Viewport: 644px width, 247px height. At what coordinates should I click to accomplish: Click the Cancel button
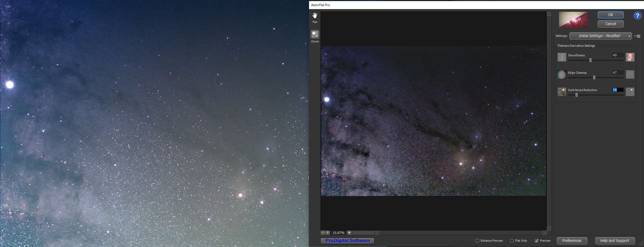pyautogui.click(x=611, y=24)
